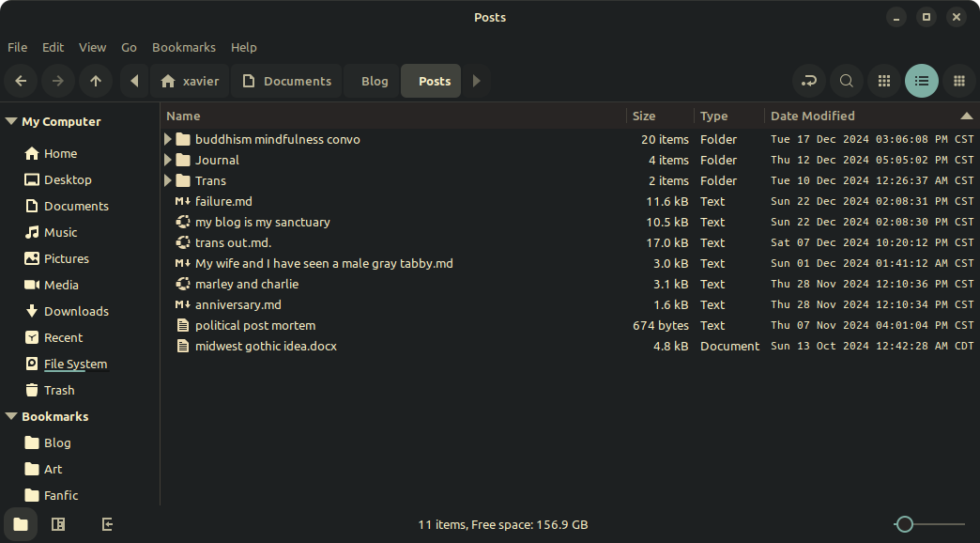Minimize the Posts window

coord(896,17)
